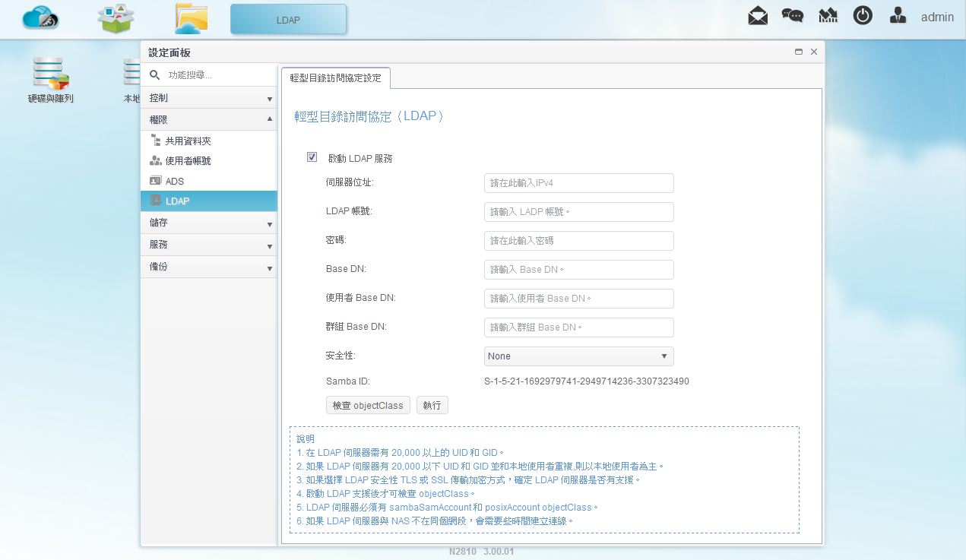The image size is (966, 560).
Task: Open the 安全性 dropdown showing None
Action: pos(579,356)
